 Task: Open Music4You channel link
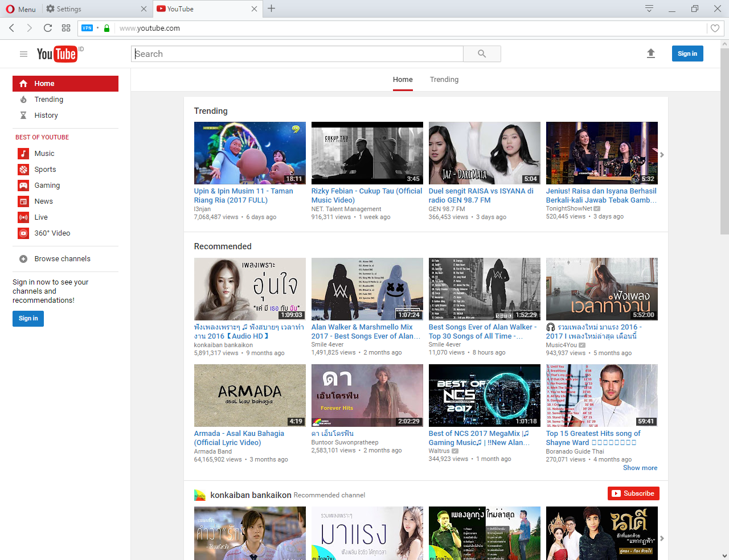click(x=562, y=345)
